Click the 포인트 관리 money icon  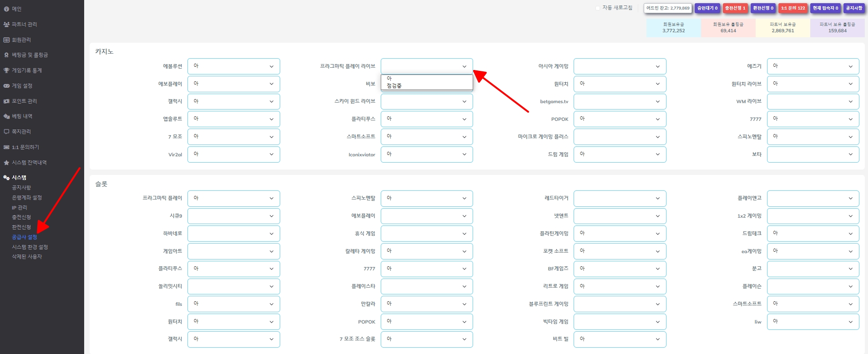tap(6, 101)
